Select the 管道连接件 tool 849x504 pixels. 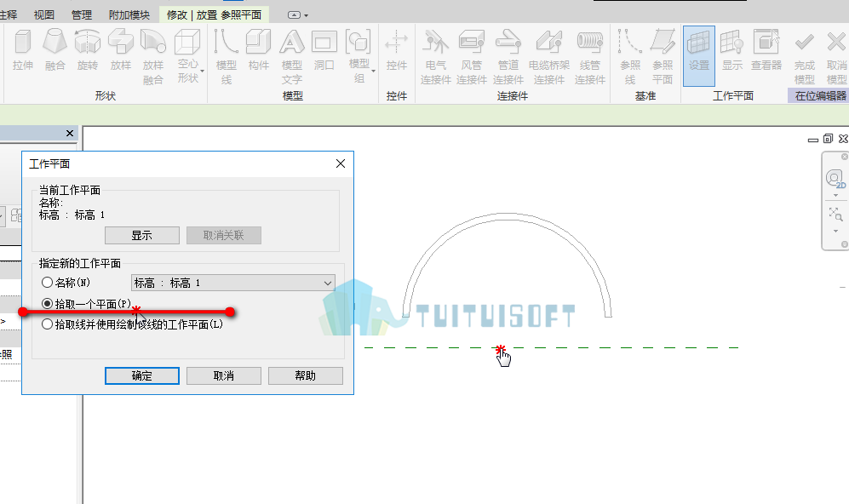[x=508, y=57]
